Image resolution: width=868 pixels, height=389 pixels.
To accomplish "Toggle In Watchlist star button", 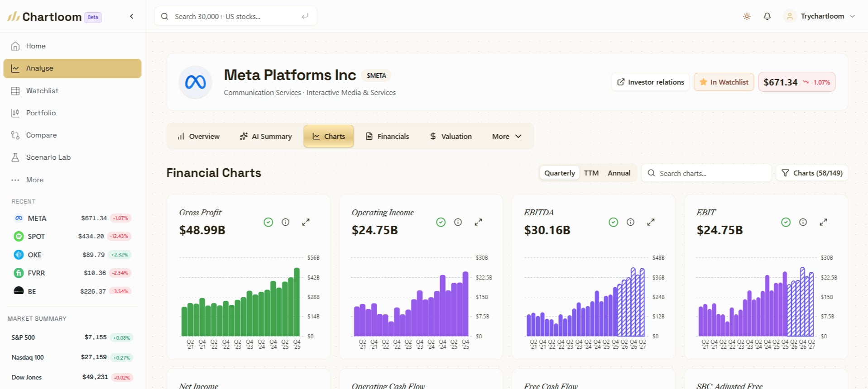I will point(724,82).
